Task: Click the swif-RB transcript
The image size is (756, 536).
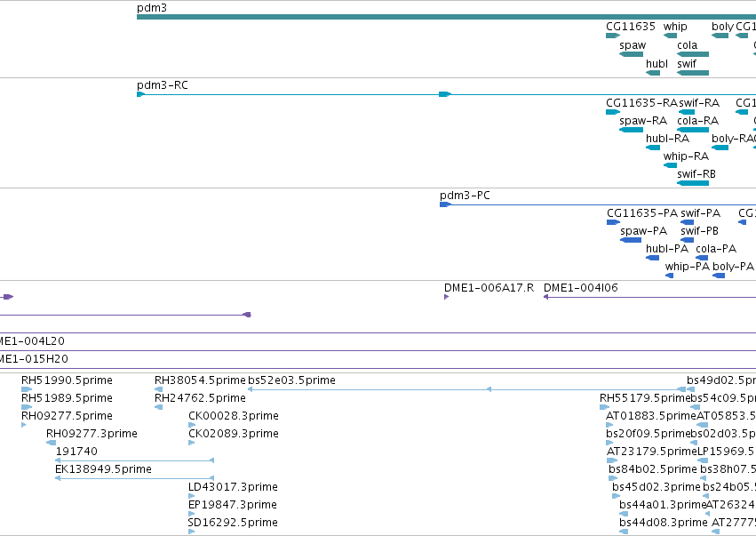Action: click(x=693, y=183)
